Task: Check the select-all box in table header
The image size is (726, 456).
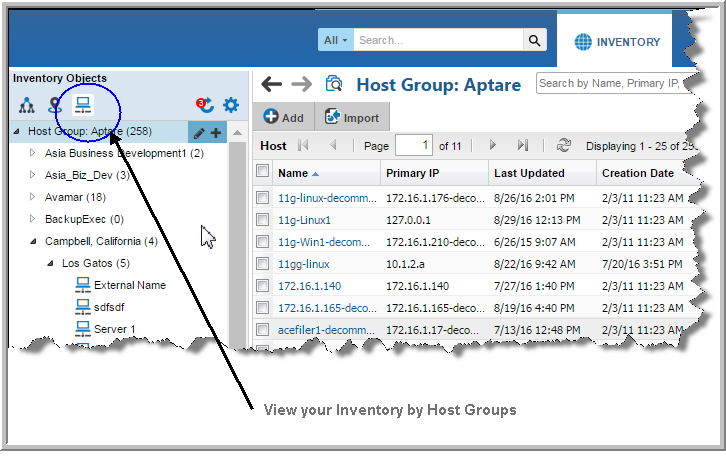Action: point(262,172)
